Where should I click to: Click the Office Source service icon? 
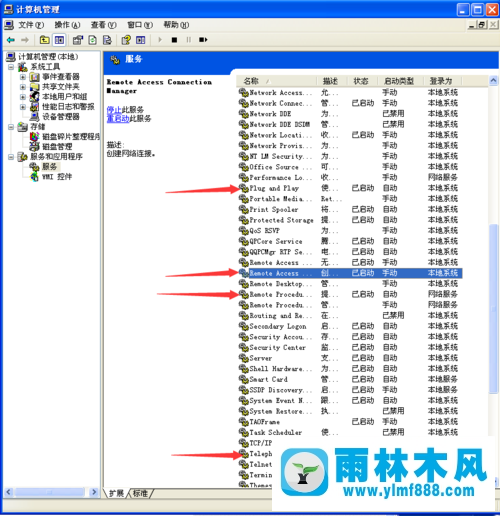click(x=243, y=167)
